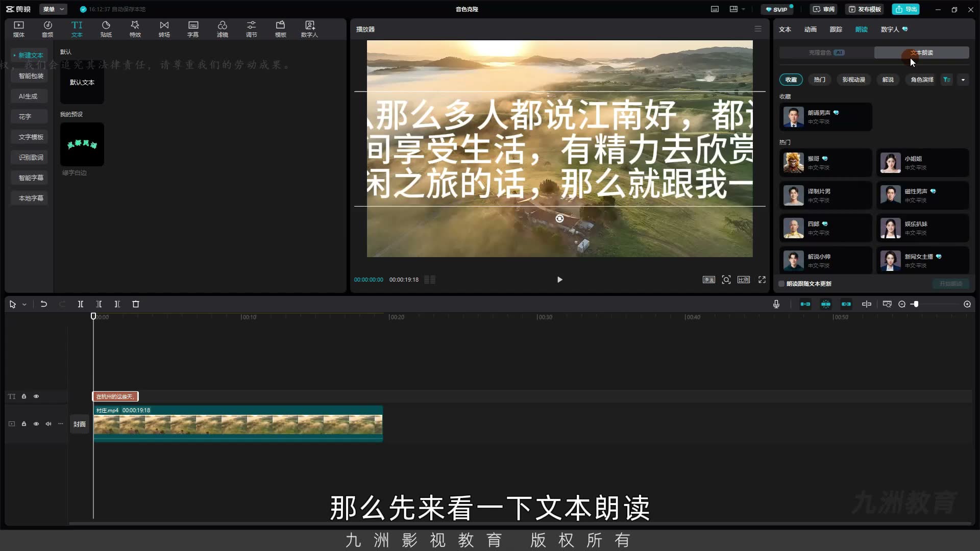Expand the selection tool dropdown arrow
This screenshot has width=980, height=551.
tap(24, 305)
